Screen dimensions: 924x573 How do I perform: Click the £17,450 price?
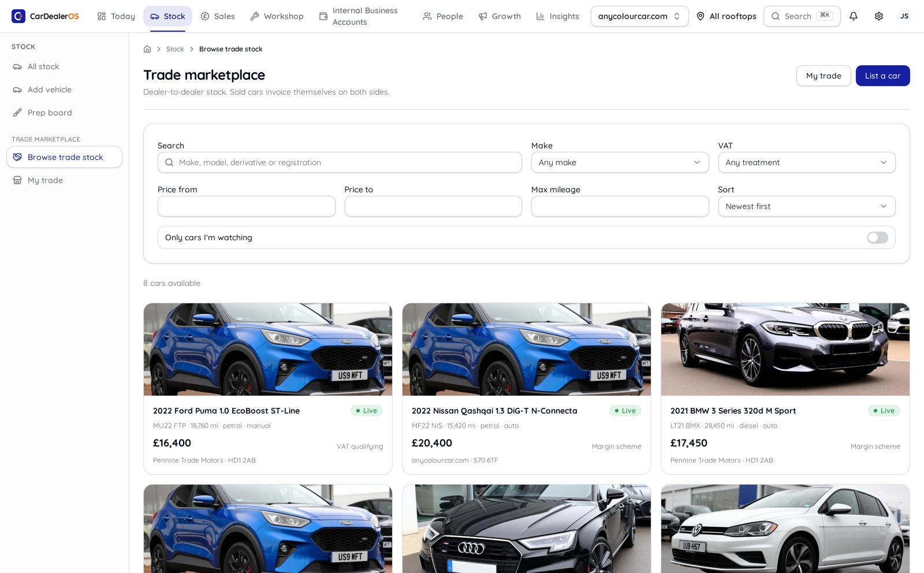click(689, 443)
